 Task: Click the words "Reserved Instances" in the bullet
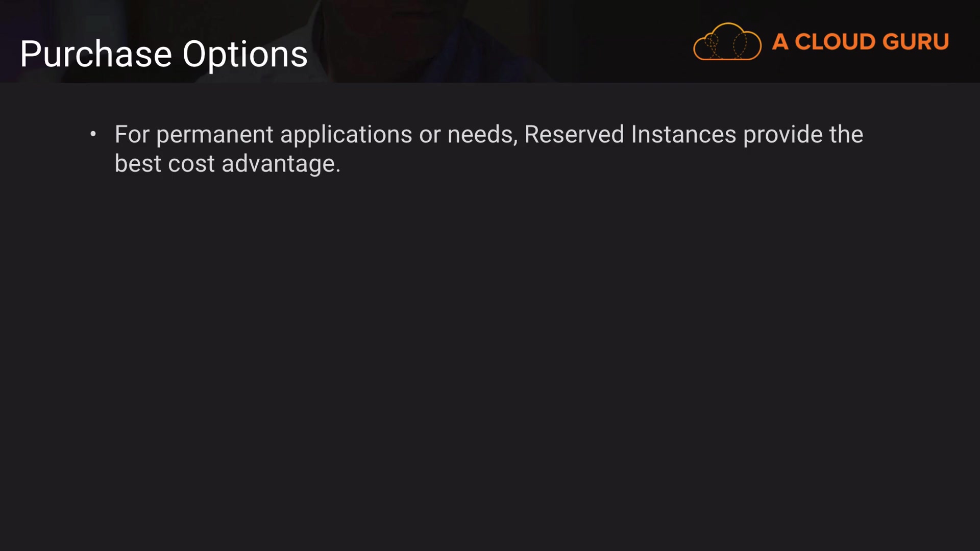click(630, 135)
